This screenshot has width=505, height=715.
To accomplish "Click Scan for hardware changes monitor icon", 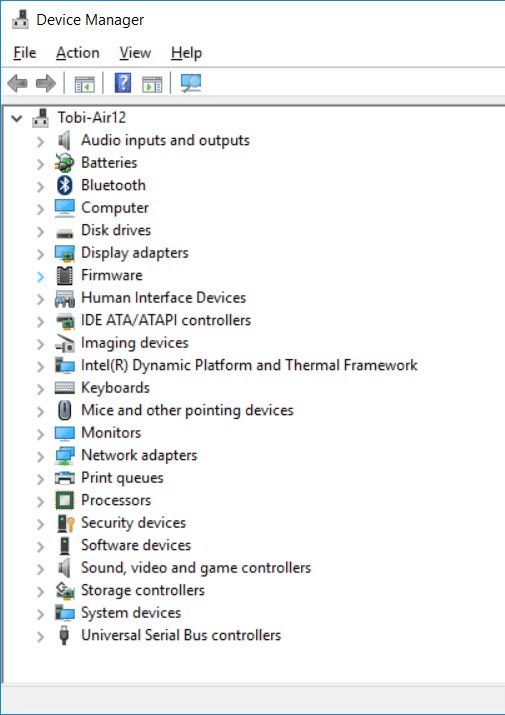I will click(191, 83).
